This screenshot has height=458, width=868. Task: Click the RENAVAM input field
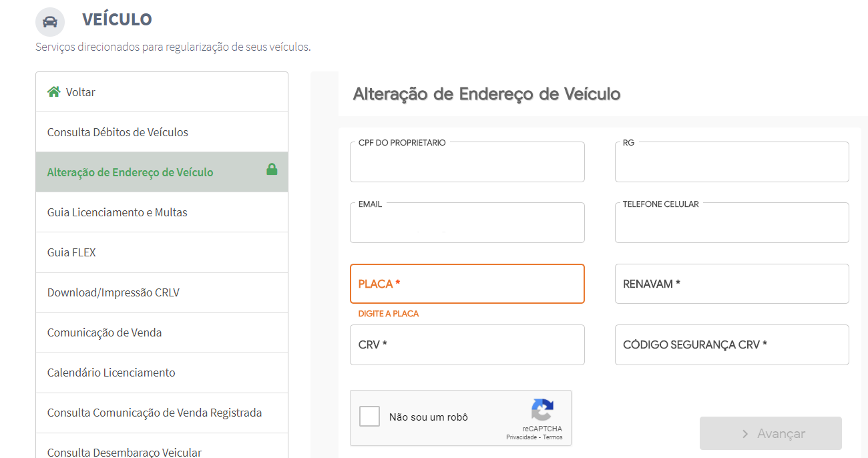732,284
